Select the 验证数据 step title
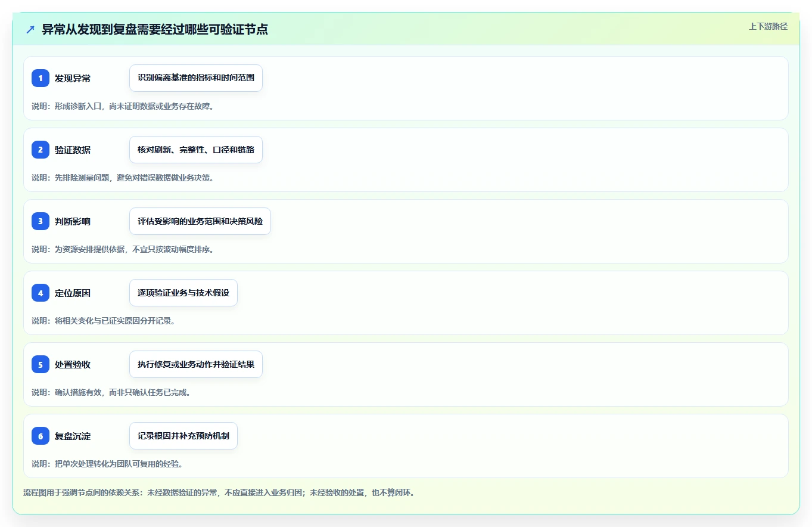 click(73, 150)
